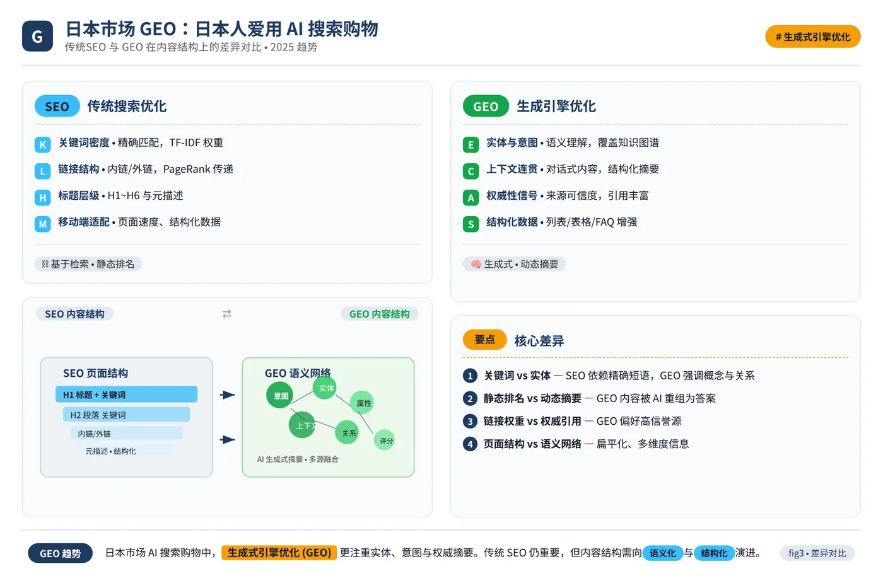The image size is (883, 588).
Task: Click the 基于检索 • 静态排名 chip
Action: click(88, 264)
